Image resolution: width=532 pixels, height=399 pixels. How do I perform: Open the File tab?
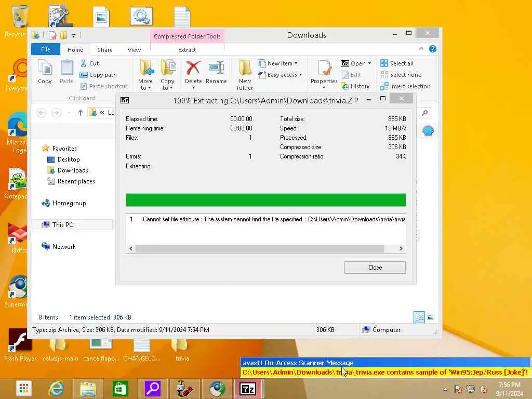pyautogui.click(x=46, y=49)
